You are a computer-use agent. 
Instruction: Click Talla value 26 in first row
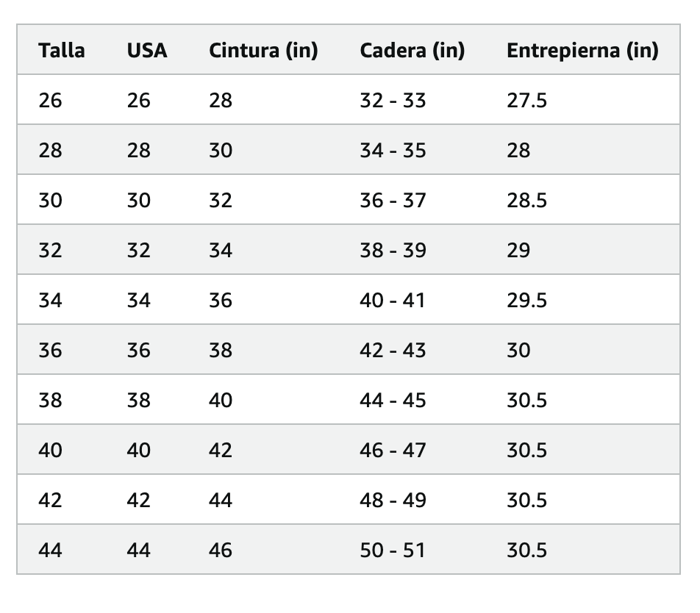(x=50, y=101)
